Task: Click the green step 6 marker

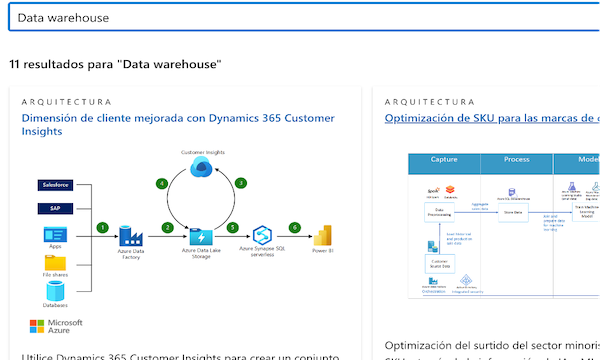Action: (x=295, y=228)
